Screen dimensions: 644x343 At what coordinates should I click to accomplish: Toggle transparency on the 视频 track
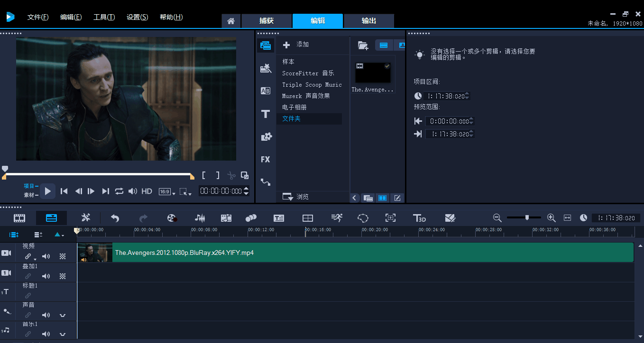pyautogui.click(x=63, y=256)
